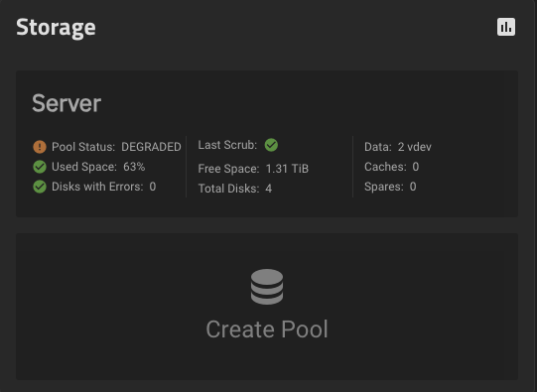Click the Data 2 vdev entry
537x392 pixels.
tap(398, 147)
